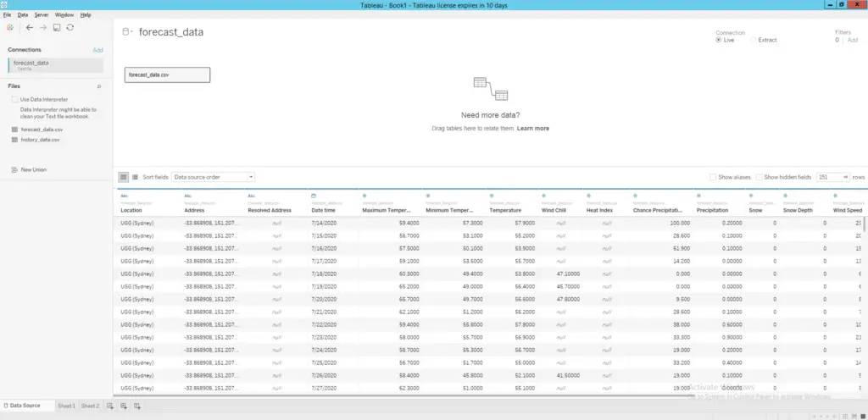868x420 pixels.
Task: Click the Save icon in toolbar
Action: tap(57, 27)
